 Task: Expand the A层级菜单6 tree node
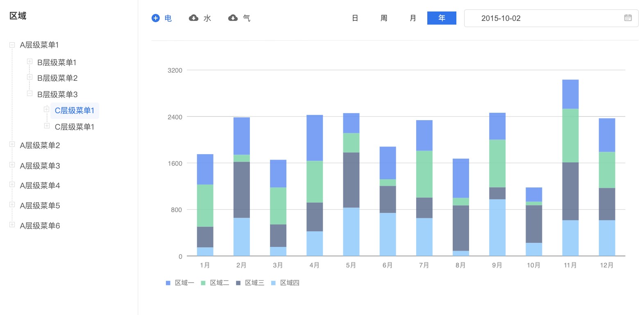click(12, 225)
